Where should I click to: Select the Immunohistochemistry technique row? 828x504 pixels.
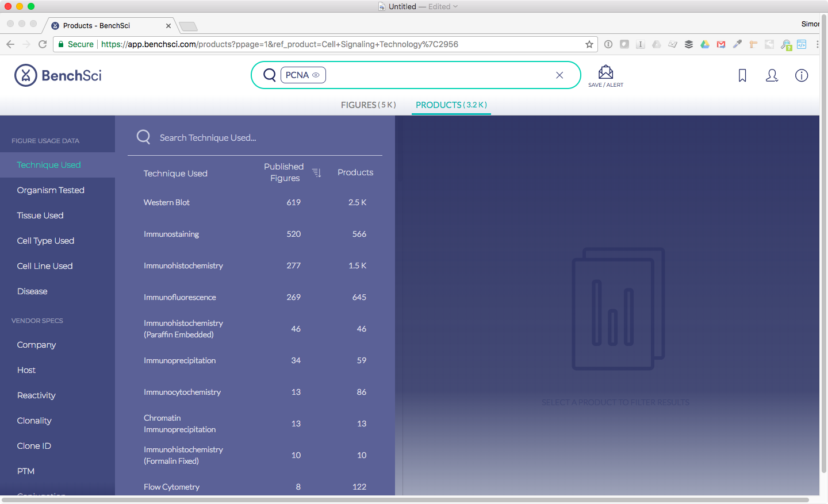(x=255, y=266)
